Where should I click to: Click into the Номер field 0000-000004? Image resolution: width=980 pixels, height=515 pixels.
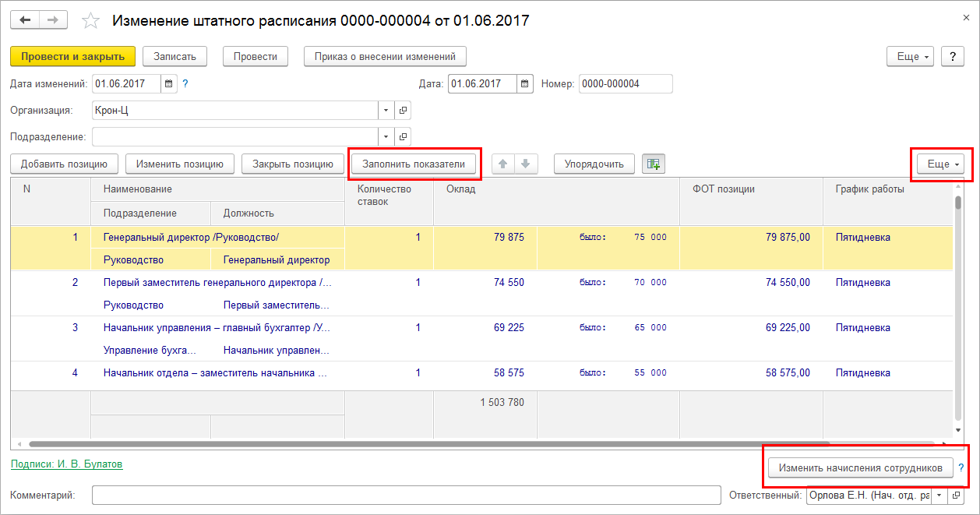pos(626,83)
